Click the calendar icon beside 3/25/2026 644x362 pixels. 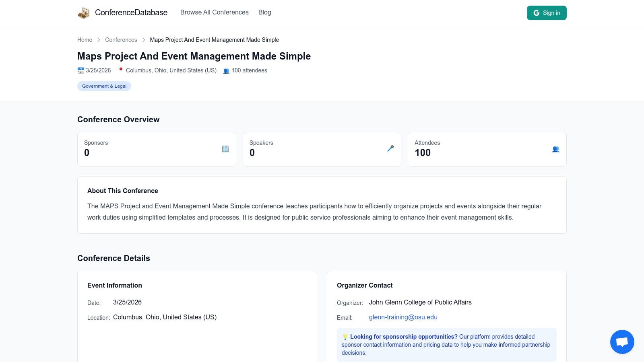tap(80, 70)
